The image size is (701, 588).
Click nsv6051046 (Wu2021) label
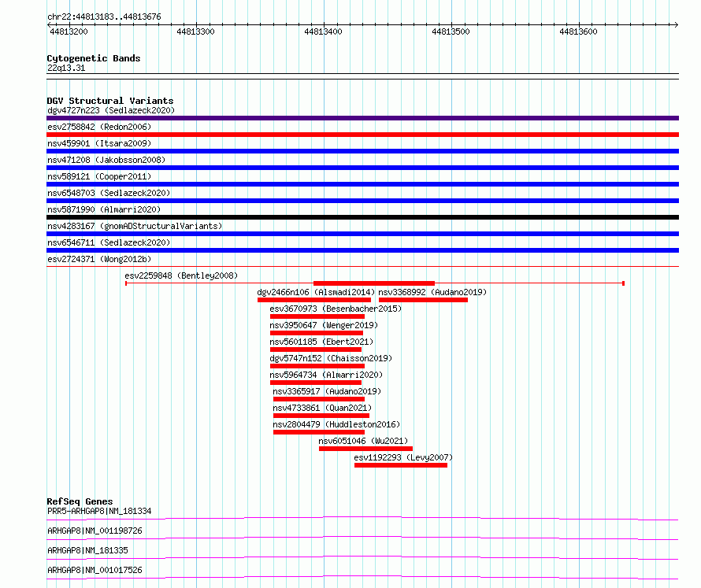pos(363,441)
